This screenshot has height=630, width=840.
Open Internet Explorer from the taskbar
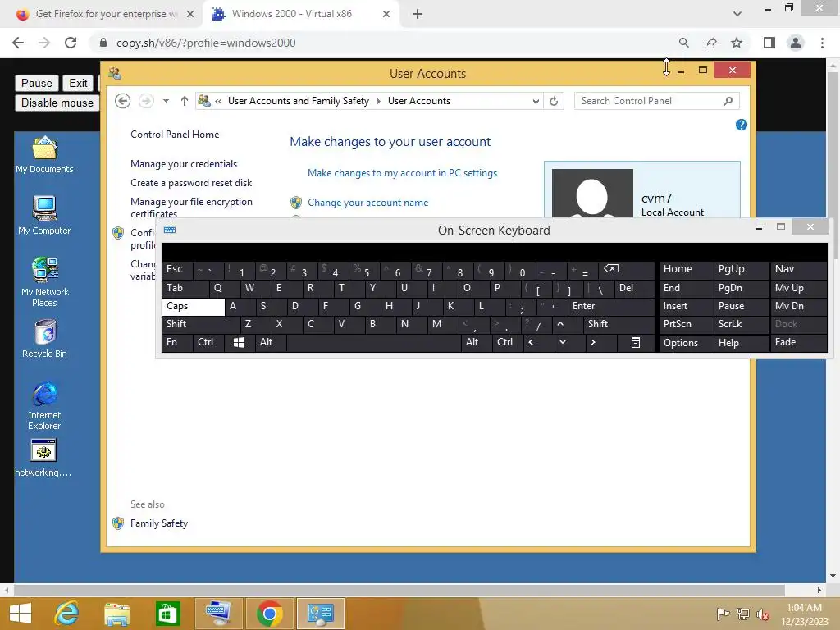(x=67, y=614)
